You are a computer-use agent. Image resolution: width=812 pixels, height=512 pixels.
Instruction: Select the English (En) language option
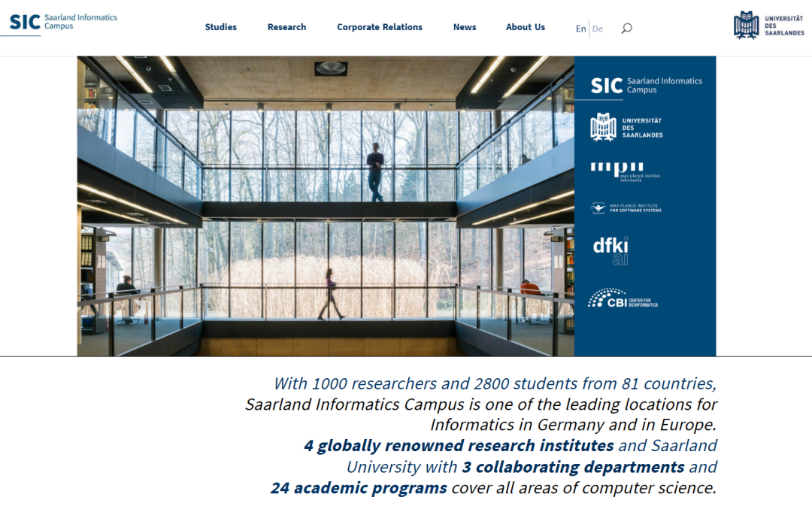(580, 29)
